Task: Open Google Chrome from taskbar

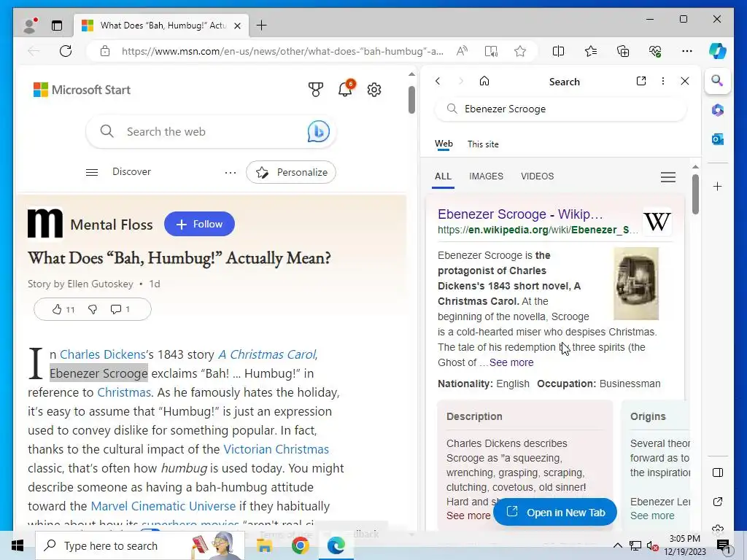Action: [x=300, y=545]
